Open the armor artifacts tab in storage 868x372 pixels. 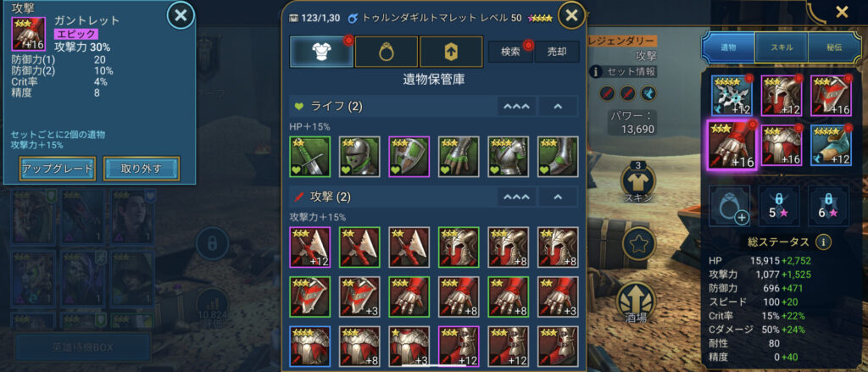(x=321, y=52)
